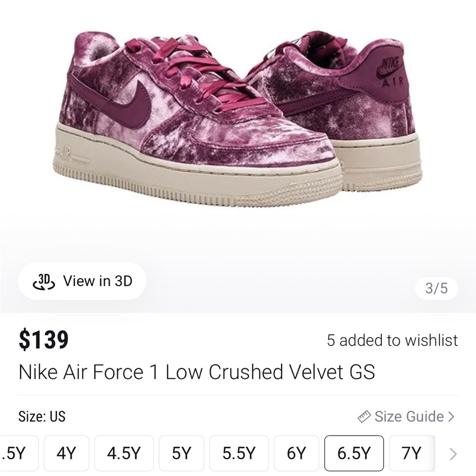
Task: Choose size 6Y
Action: pyautogui.click(x=296, y=453)
